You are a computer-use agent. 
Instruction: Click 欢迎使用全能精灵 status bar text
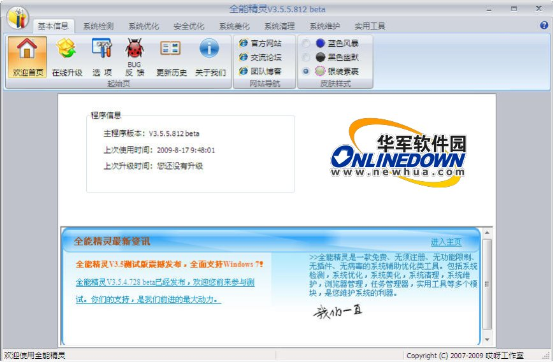[35, 356]
